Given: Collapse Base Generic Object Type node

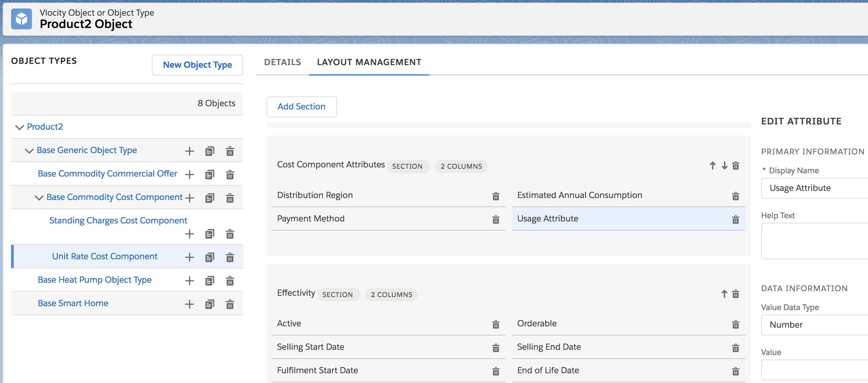Looking at the screenshot, I should pyautogui.click(x=29, y=150).
